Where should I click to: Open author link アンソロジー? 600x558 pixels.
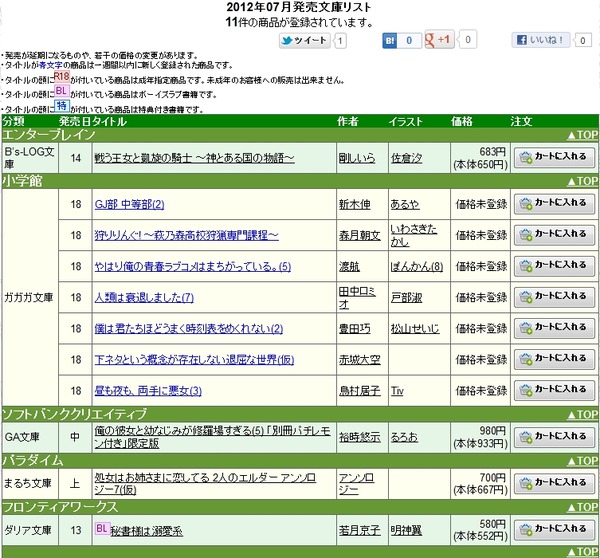point(356,483)
